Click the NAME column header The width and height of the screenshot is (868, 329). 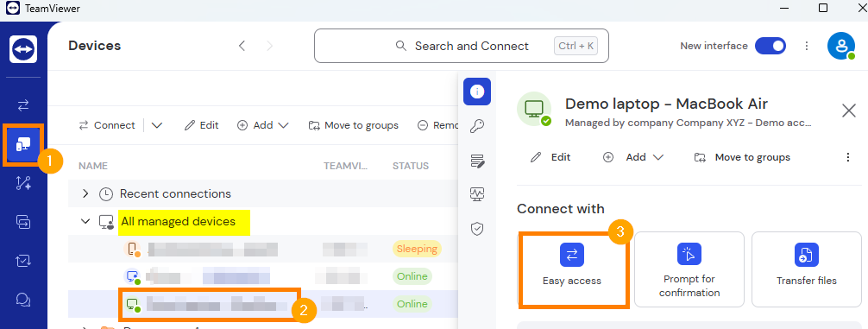coord(93,166)
